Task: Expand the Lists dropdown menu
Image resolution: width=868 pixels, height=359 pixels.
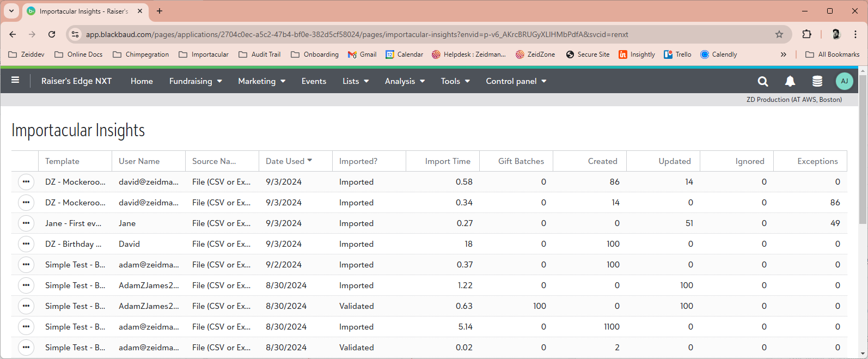Action: [x=356, y=81]
